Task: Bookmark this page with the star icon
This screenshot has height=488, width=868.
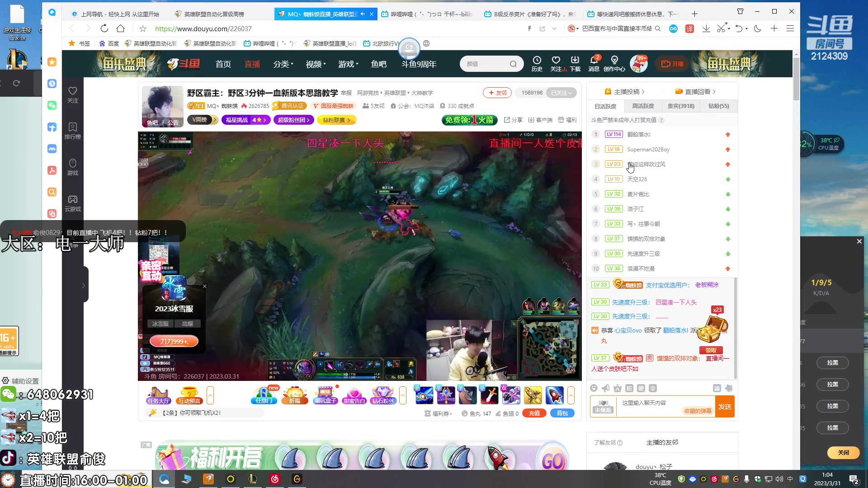Action: pos(143,28)
